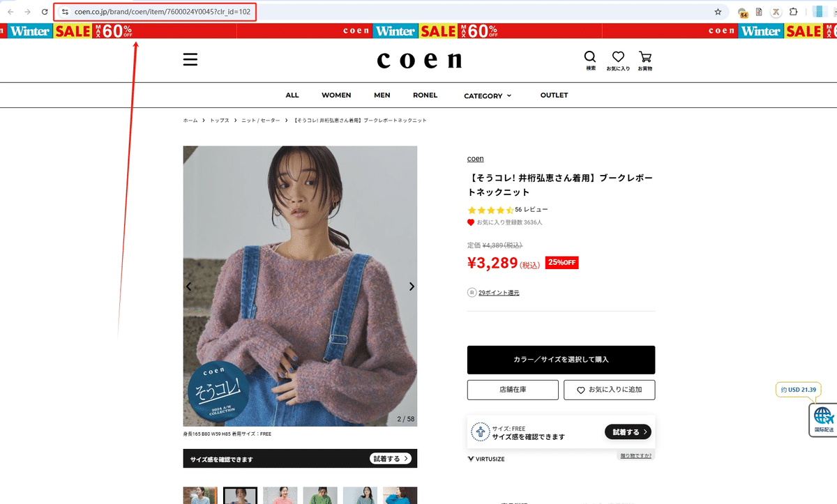Click the international shipping globe icon
Viewport: 837px width, 504px height.
click(824, 416)
